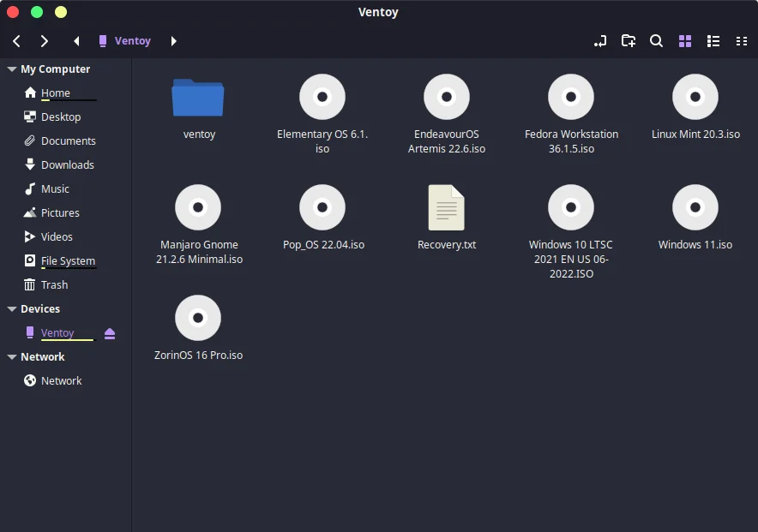Image resolution: width=758 pixels, height=532 pixels.
Task: Open Home in the sidebar
Action: [55, 93]
